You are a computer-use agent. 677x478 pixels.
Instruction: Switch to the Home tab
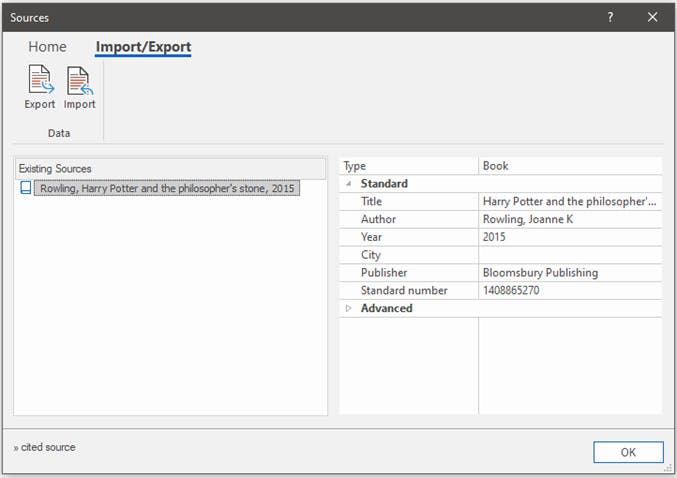pyautogui.click(x=47, y=47)
